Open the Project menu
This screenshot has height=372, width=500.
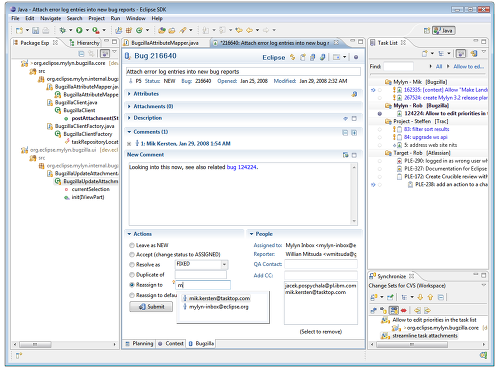click(x=96, y=18)
